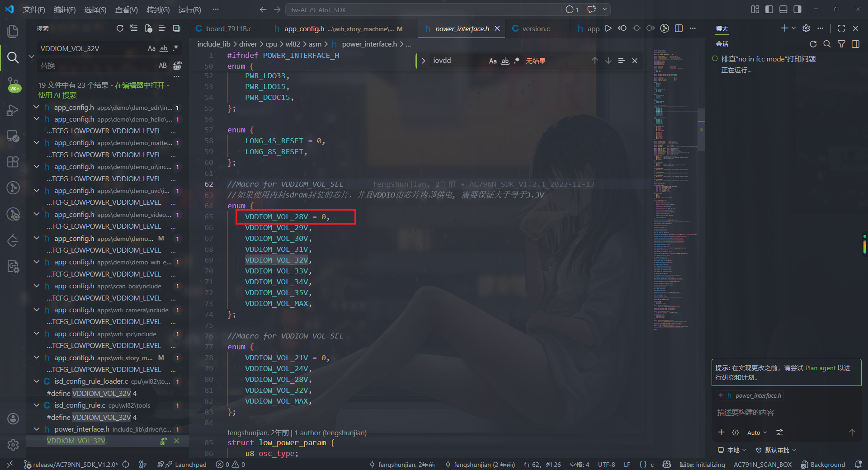Viewport: 868px width, 470px height.
Task: Open the Accounts icon in activity bar
Action: (13, 418)
